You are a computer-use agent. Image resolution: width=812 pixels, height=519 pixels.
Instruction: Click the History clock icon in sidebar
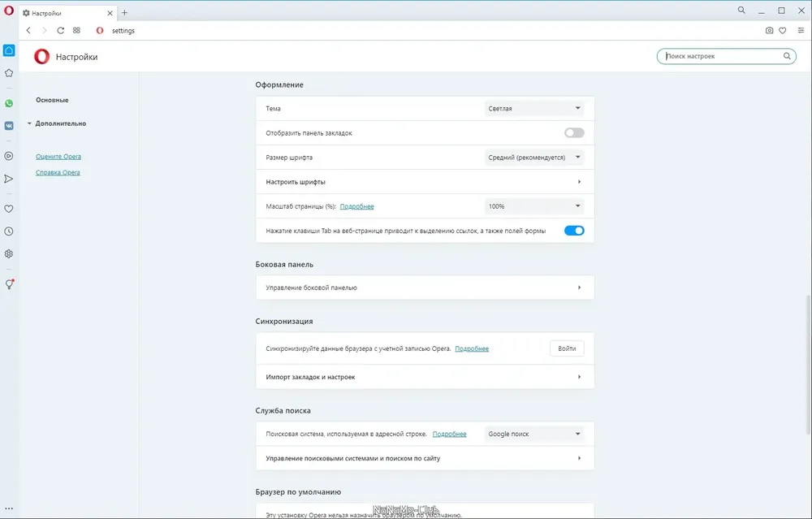9,231
